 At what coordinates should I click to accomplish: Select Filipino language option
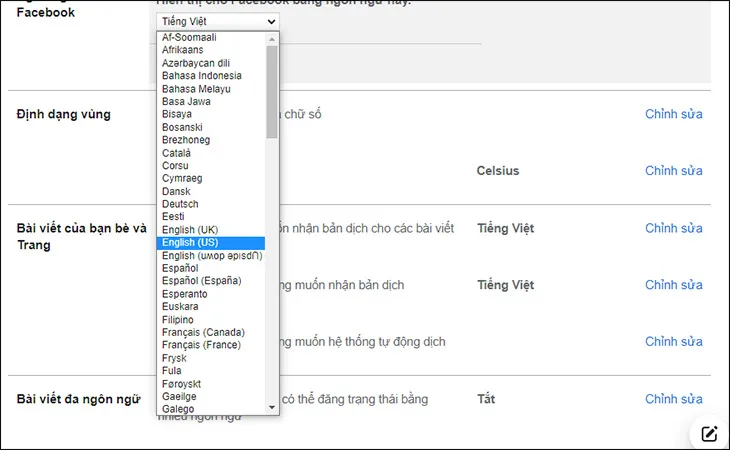point(211,320)
